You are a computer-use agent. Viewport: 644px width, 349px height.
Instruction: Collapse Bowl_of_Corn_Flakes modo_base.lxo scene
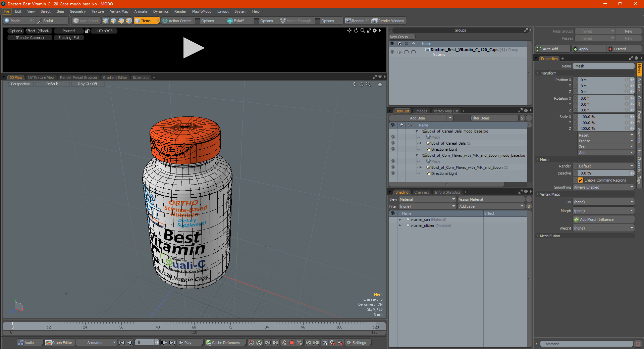tap(417, 155)
